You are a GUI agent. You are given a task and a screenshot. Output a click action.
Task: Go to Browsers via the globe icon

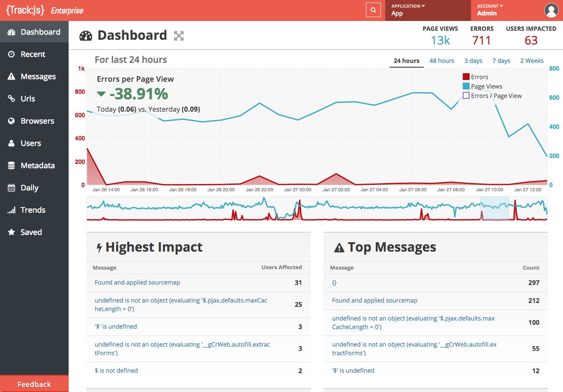(12, 121)
